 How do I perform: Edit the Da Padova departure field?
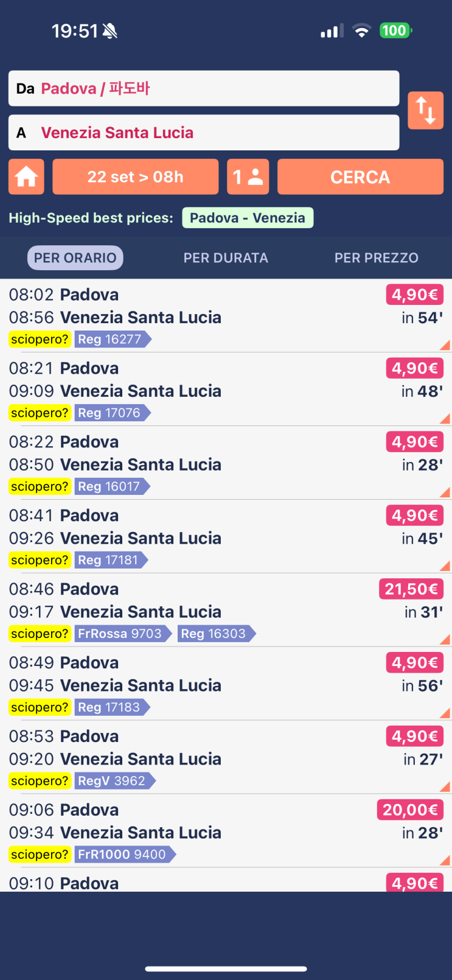[x=204, y=89]
